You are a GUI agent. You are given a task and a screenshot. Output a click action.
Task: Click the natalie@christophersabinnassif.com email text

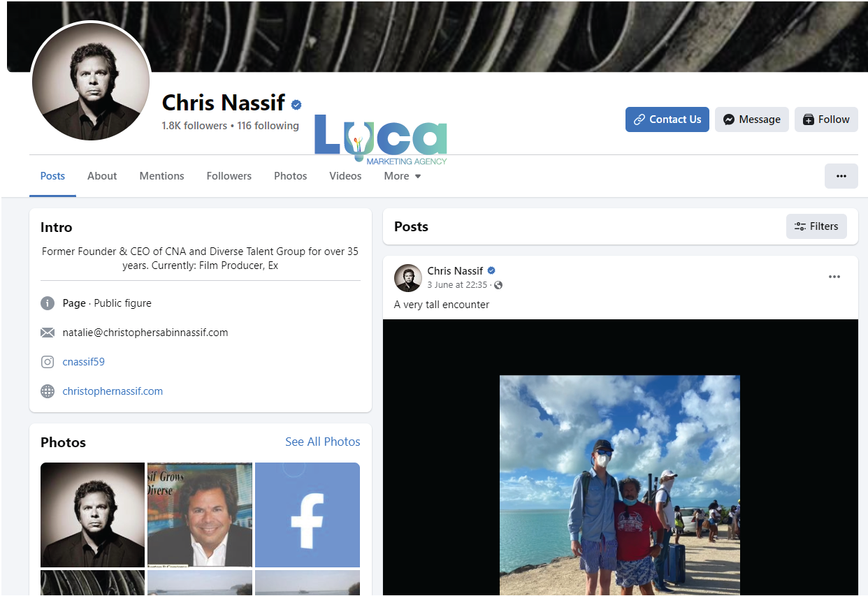pyautogui.click(x=145, y=333)
